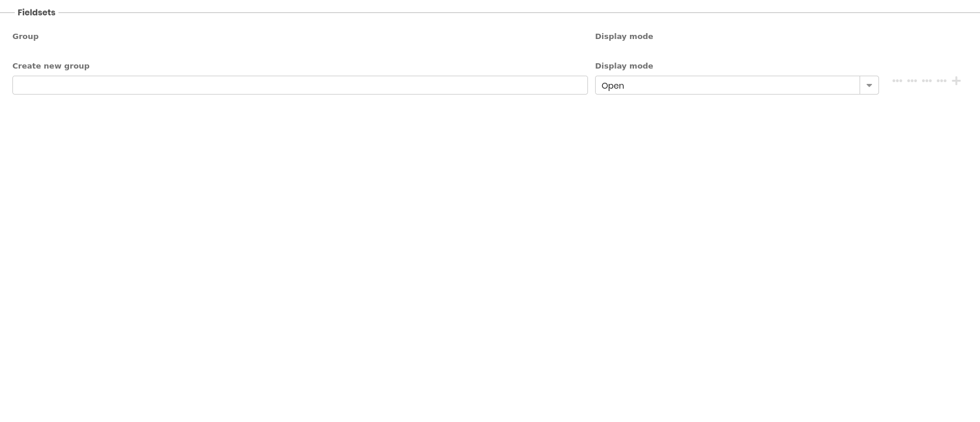Click fieldset border line right of Fieldsets
This screenshot has height=422, width=980.
pos(472,12)
